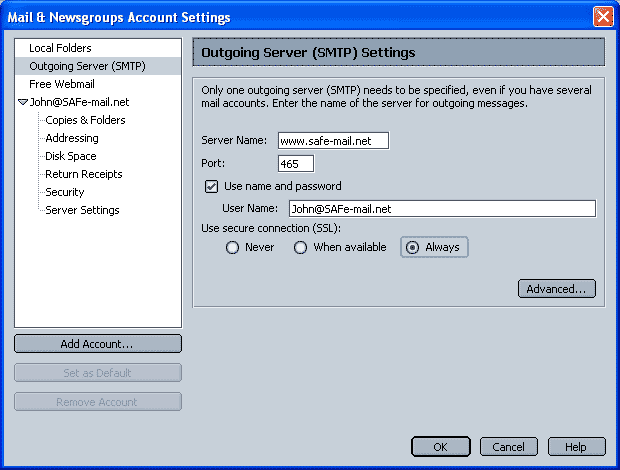
Task: Select the Never SSL radio option
Action: pos(232,247)
